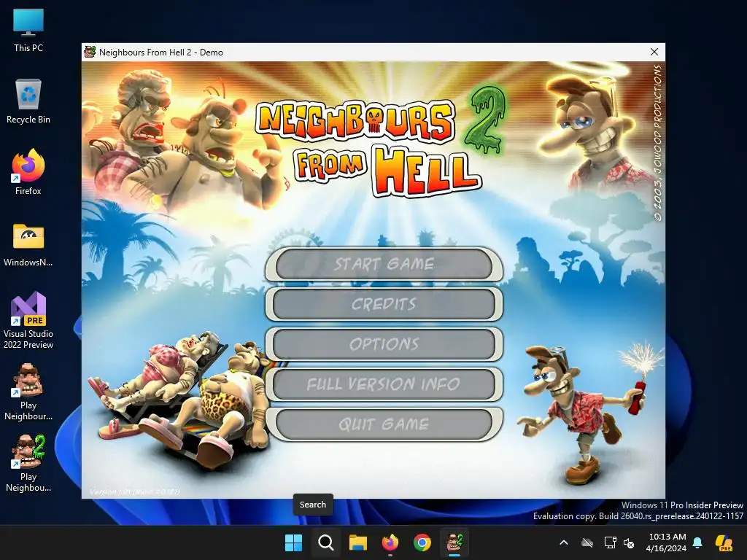Viewport: 747px width, 560px height.
Task: Select the Recycle Bin desktop icon
Action: (28, 101)
